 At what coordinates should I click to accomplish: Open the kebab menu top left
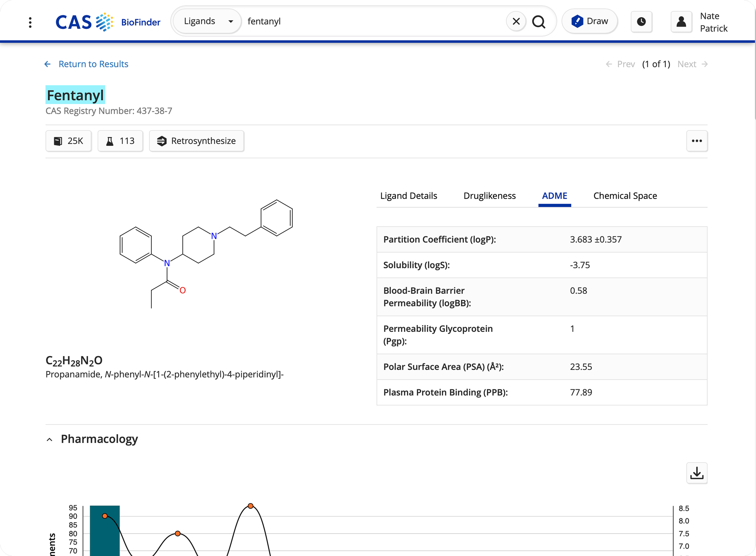30,22
